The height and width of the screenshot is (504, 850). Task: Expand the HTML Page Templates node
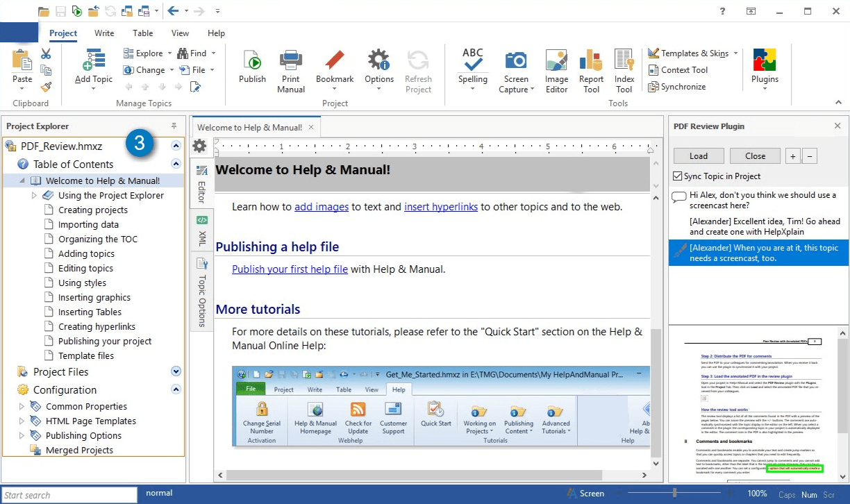click(x=22, y=421)
